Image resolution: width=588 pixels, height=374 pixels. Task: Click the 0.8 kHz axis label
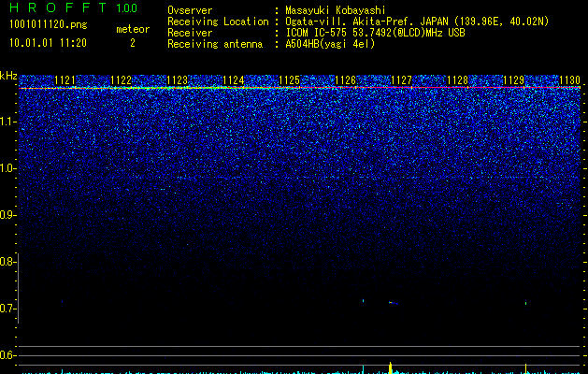[x=7, y=262]
